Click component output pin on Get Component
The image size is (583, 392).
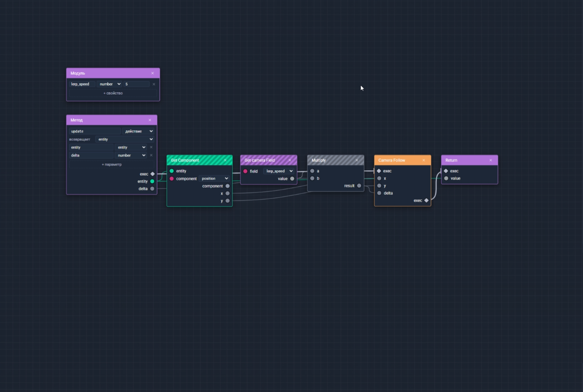point(228,186)
